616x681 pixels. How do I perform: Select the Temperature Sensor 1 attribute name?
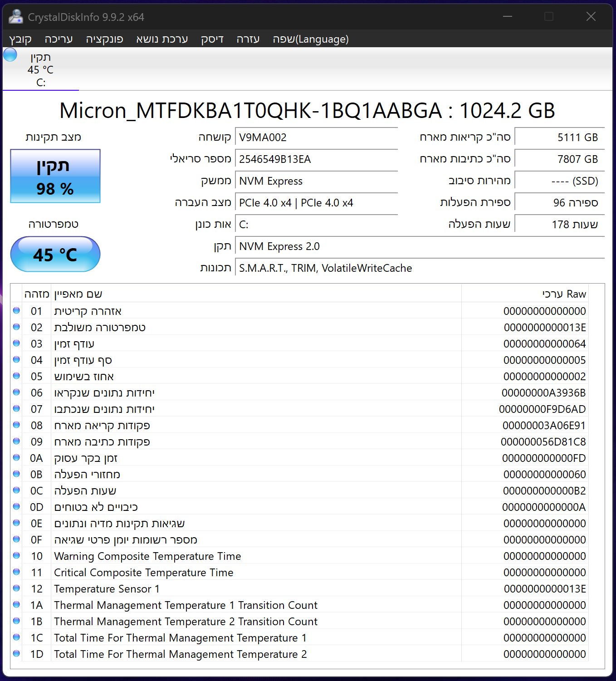tap(107, 589)
